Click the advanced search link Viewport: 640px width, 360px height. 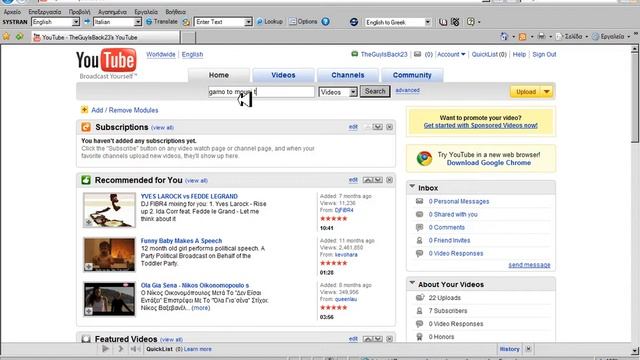(x=407, y=90)
